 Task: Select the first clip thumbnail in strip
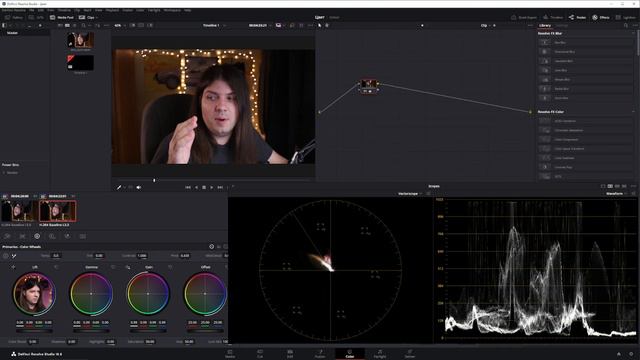coord(19,211)
